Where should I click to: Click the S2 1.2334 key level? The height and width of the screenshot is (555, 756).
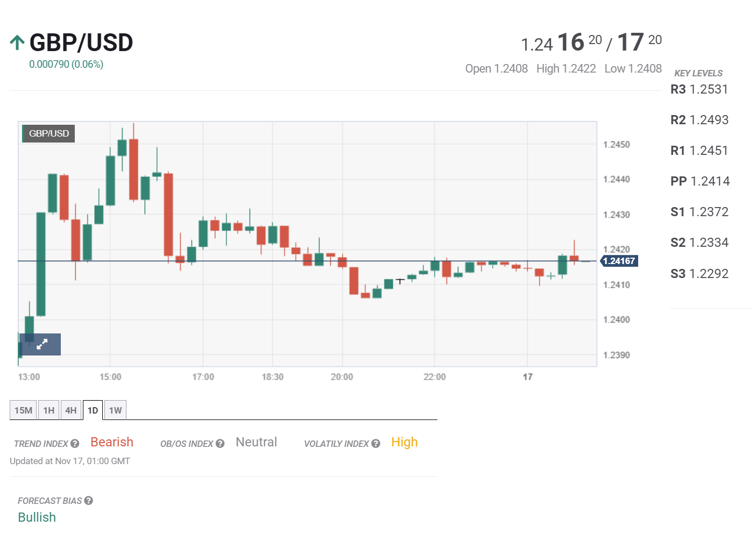coord(700,243)
